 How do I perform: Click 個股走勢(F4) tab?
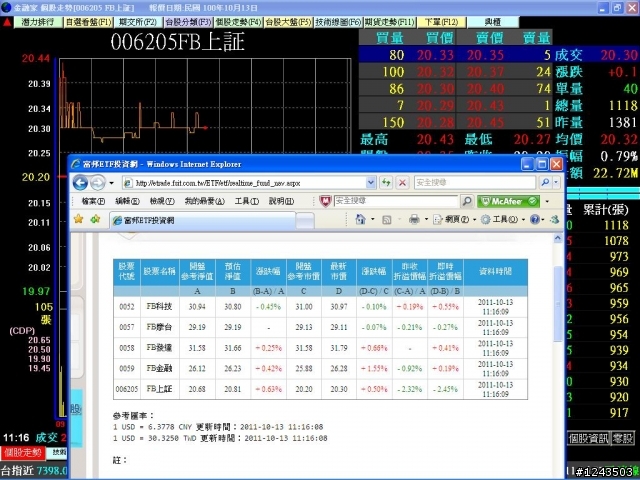238,22
